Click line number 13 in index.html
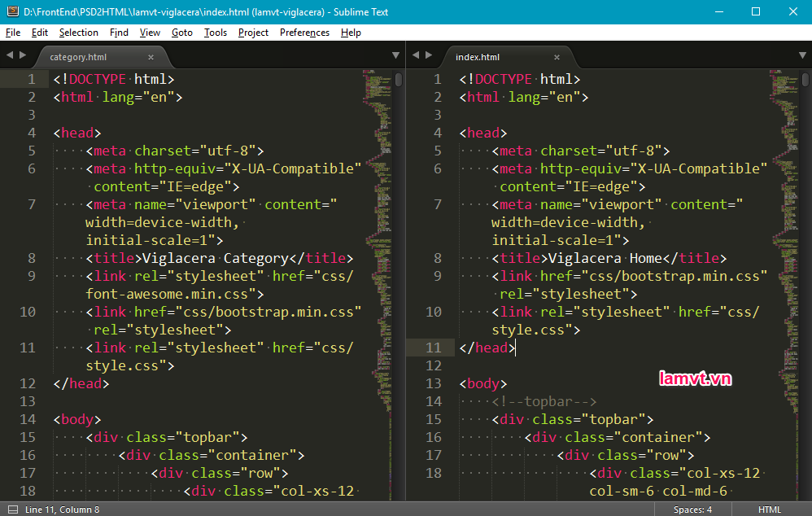Image resolution: width=812 pixels, height=516 pixels. (434, 383)
